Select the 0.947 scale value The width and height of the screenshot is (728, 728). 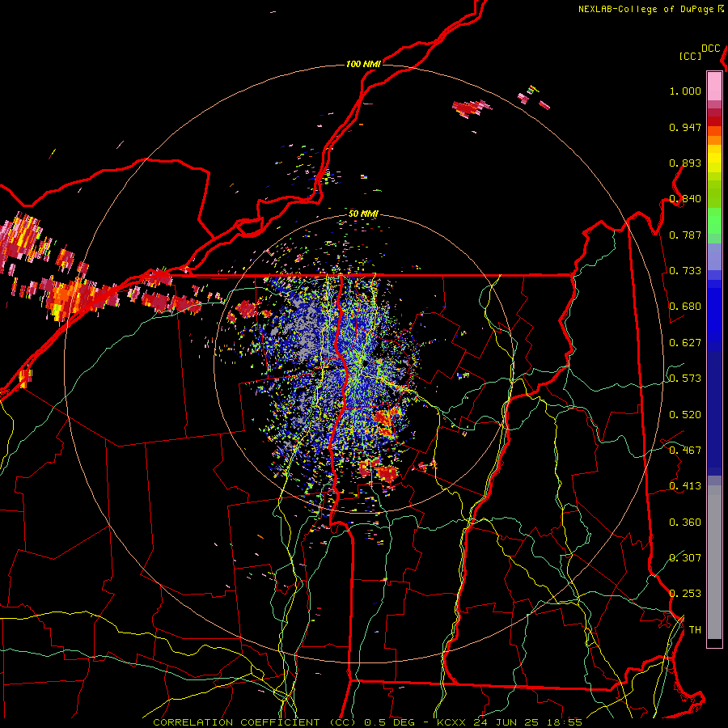pyautogui.click(x=685, y=127)
